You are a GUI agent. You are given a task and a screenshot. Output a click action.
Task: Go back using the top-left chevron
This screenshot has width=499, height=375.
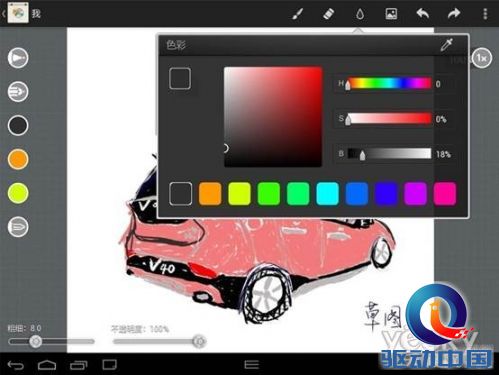(x=4, y=13)
